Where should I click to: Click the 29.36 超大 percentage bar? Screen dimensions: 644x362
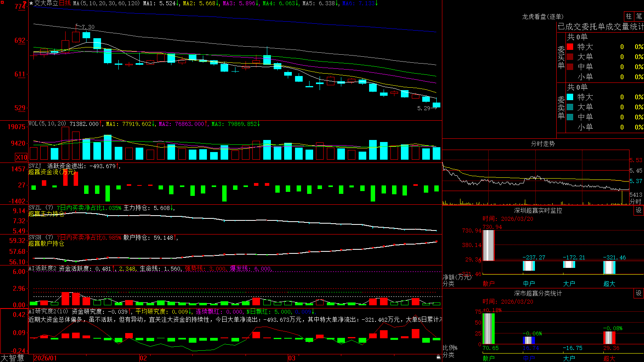(609, 337)
